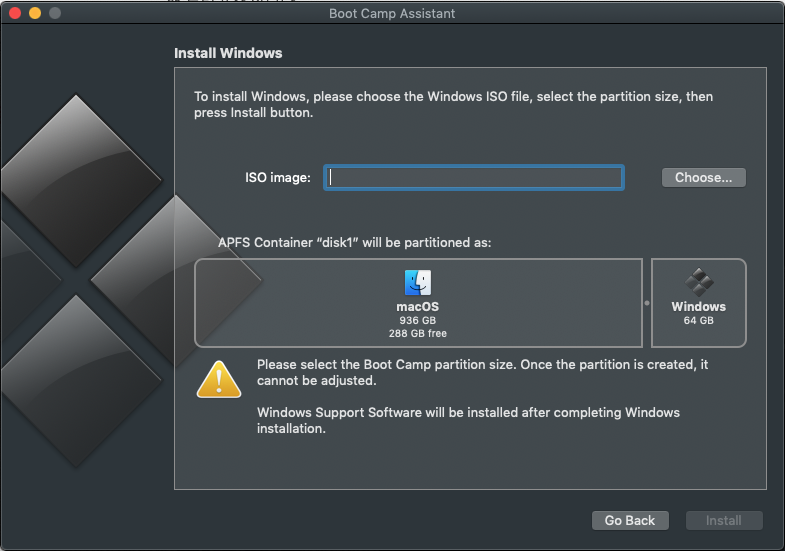Click the yellow warning triangle icon
The height and width of the screenshot is (551, 785).
pyautogui.click(x=219, y=379)
